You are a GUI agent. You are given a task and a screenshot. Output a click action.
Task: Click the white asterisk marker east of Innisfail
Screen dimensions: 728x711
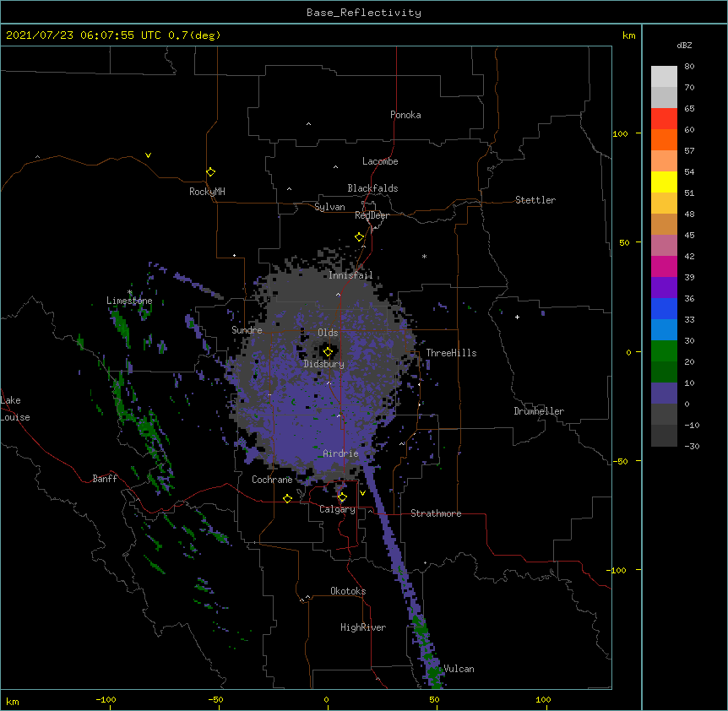pos(424,256)
